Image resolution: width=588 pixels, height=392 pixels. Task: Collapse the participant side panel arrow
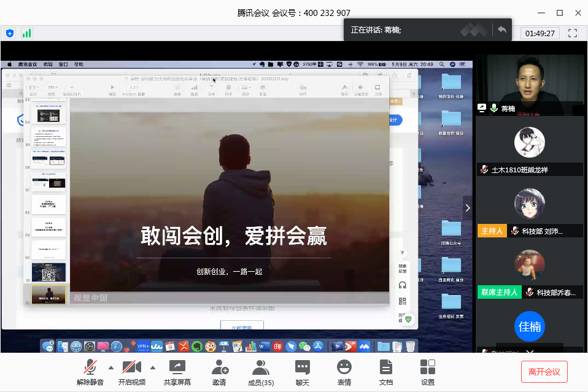(468, 208)
